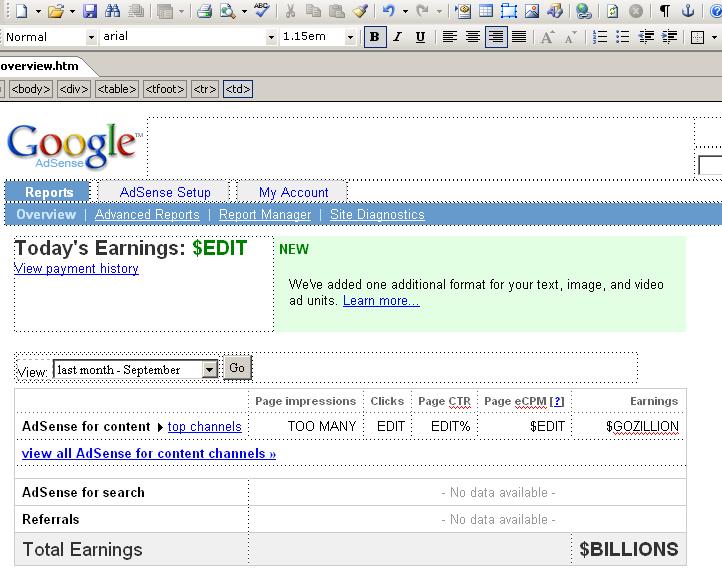
Task: Select the <body> tag in breadcrumb
Action: [x=31, y=89]
